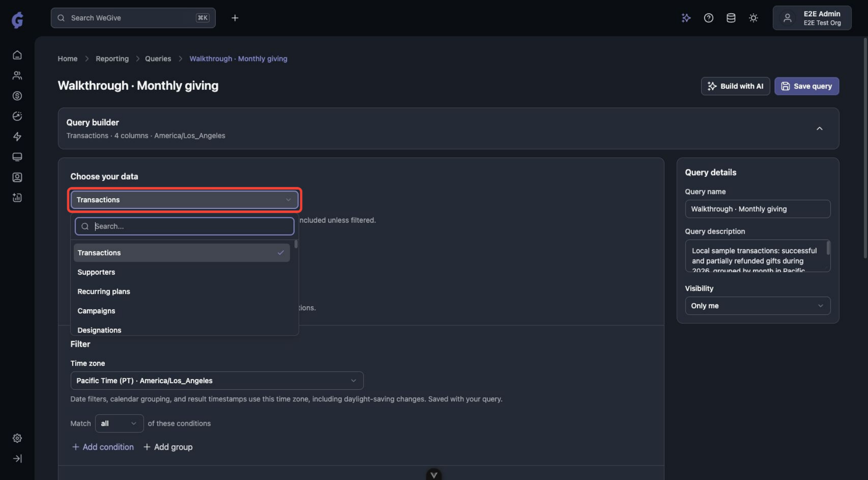Open the settings gear in sidebar
The image size is (868, 480).
(17, 438)
